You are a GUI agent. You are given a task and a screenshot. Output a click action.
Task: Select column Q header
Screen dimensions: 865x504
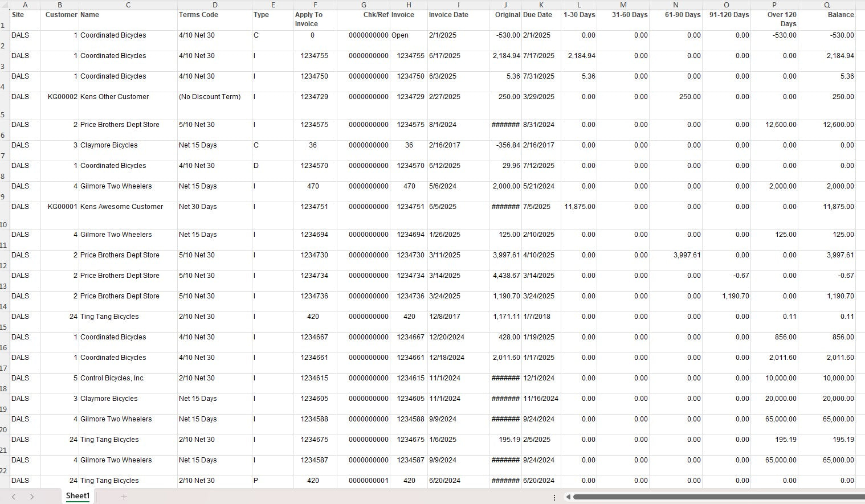[826, 5]
